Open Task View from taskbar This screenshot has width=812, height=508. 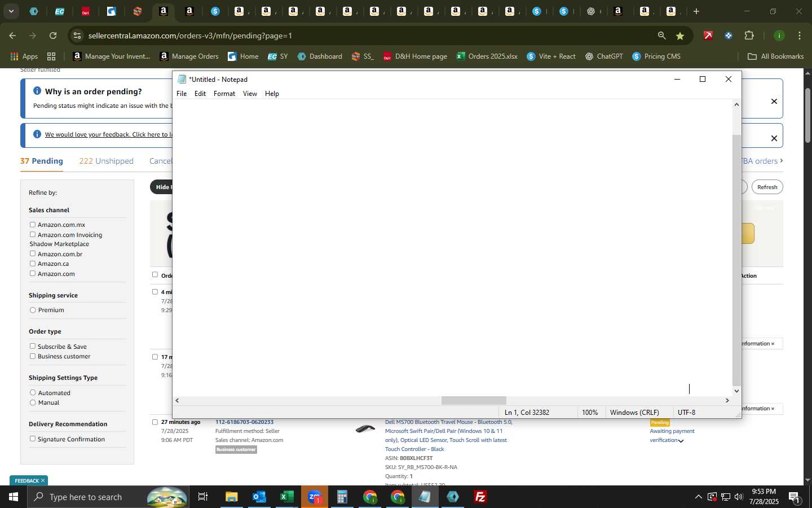point(203,497)
